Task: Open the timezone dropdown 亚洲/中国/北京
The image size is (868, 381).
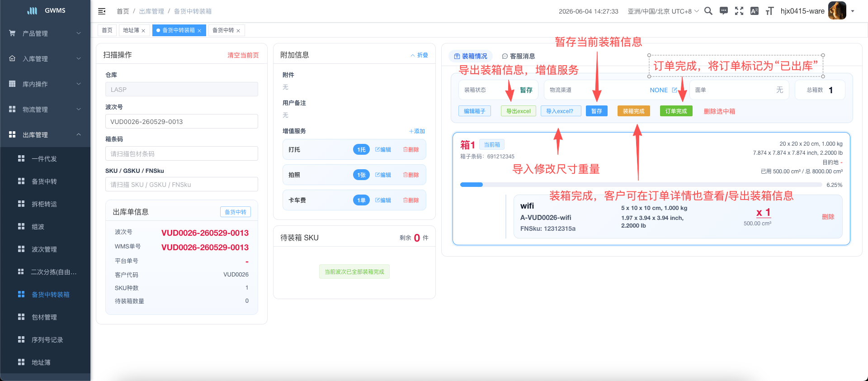Action: coord(663,11)
